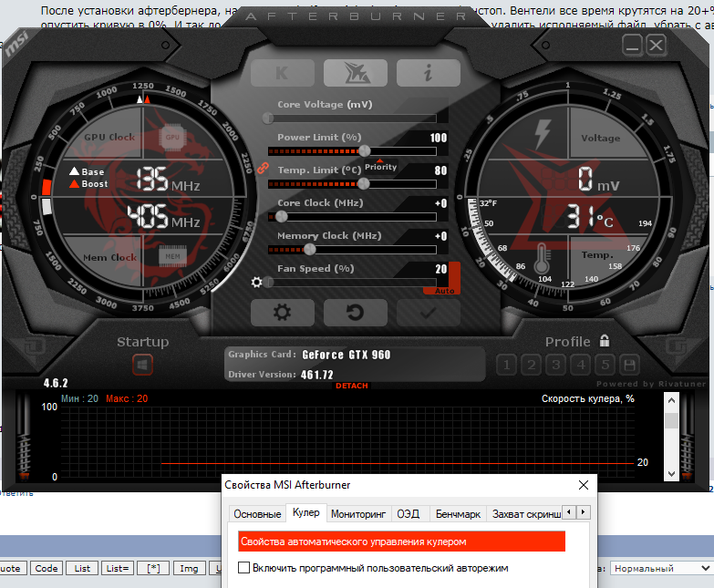Click the GPU chip icon on the gauge
714x588 pixels.
[x=172, y=137]
